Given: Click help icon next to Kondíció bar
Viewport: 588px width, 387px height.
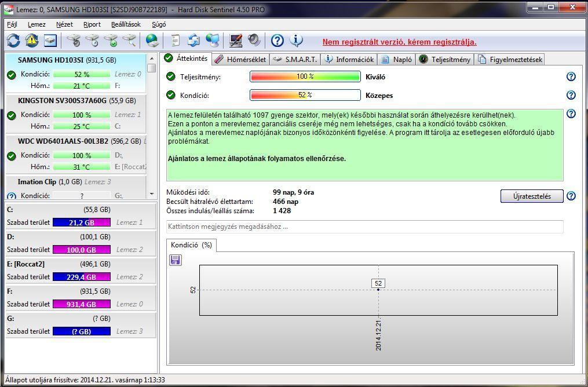Looking at the screenshot, I should (571, 95).
